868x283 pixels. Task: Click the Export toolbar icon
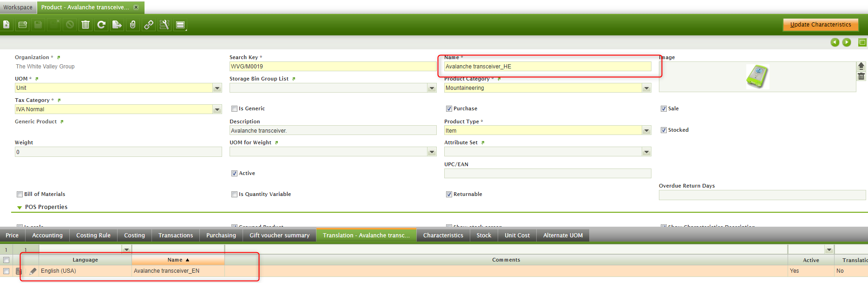click(x=117, y=25)
